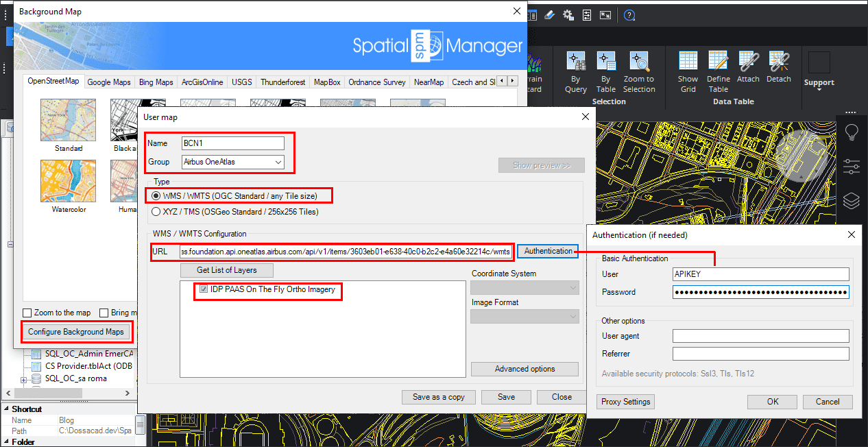Screen dimensions: 868x447
Task: Open the Image Format dropdown
Action: (525, 316)
